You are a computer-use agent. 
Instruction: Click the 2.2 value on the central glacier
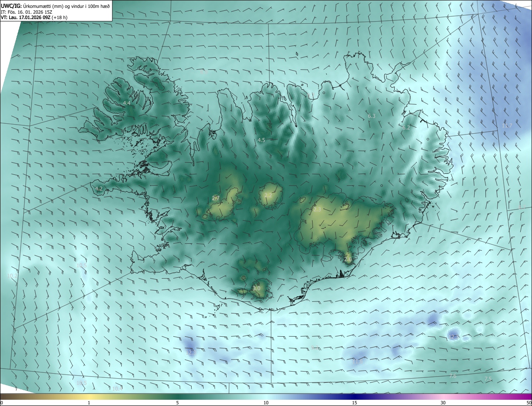(268, 195)
